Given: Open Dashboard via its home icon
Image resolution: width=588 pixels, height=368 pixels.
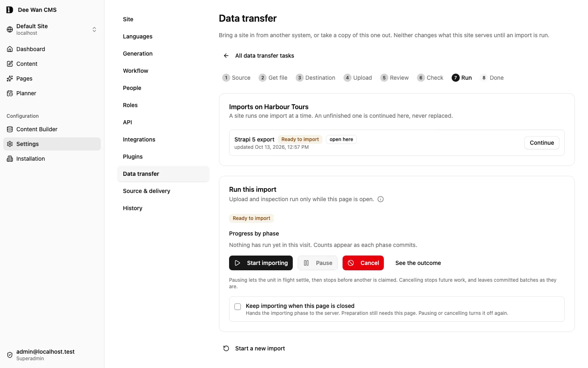Looking at the screenshot, I should point(10,49).
